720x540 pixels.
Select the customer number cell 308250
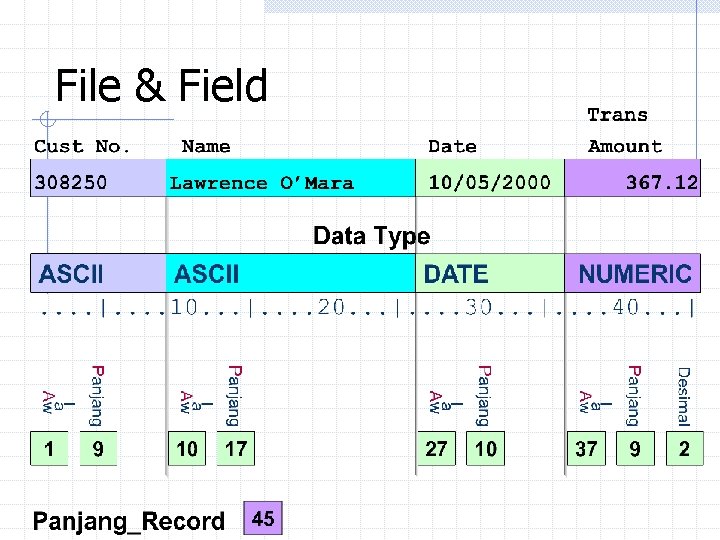pos(98,178)
